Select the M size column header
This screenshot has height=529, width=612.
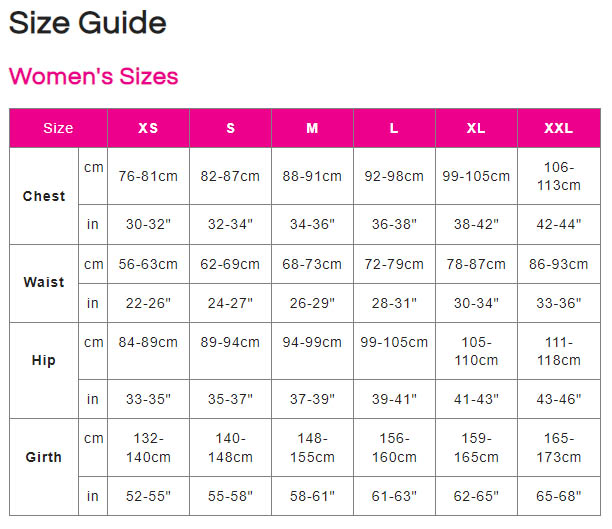312,128
